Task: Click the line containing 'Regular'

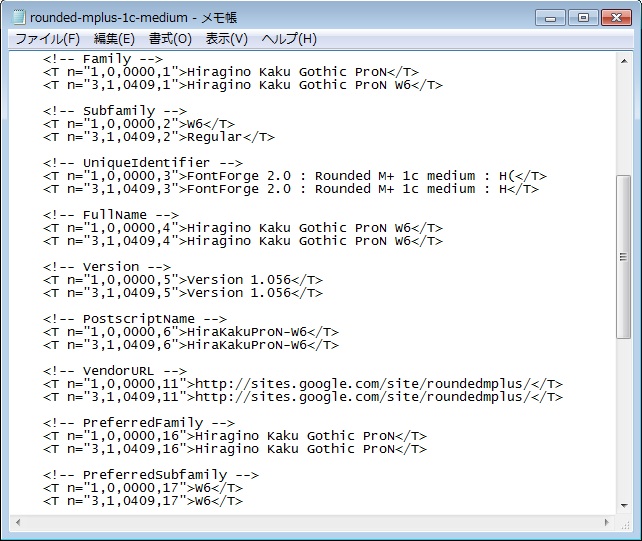Action: click(x=159, y=137)
